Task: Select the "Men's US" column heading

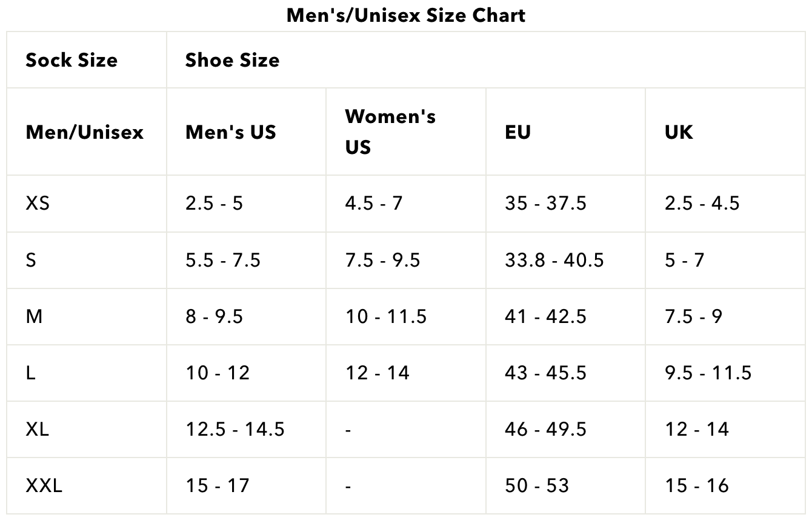Action: [x=230, y=132]
